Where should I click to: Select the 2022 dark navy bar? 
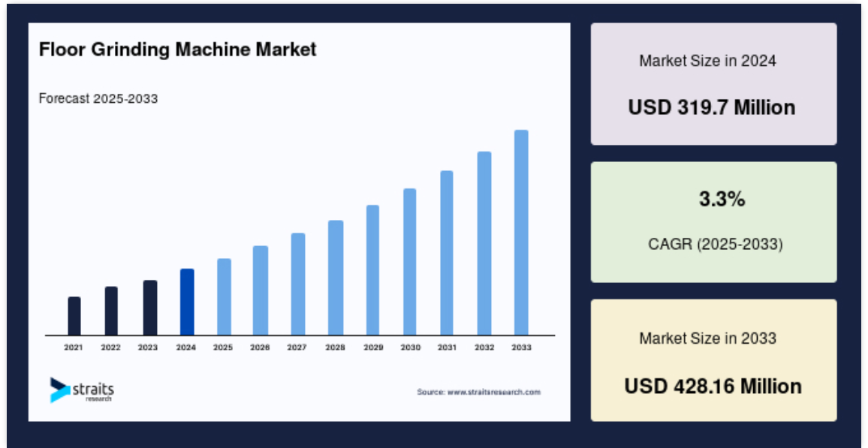(x=111, y=311)
